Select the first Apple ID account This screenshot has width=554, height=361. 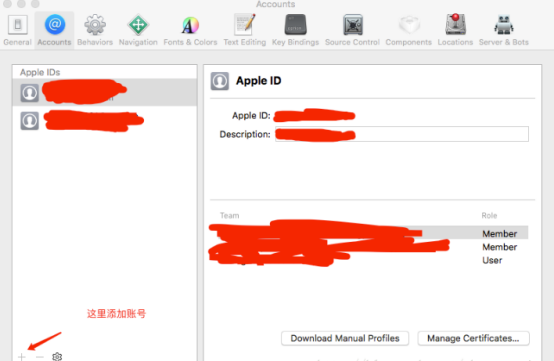tap(105, 92)
